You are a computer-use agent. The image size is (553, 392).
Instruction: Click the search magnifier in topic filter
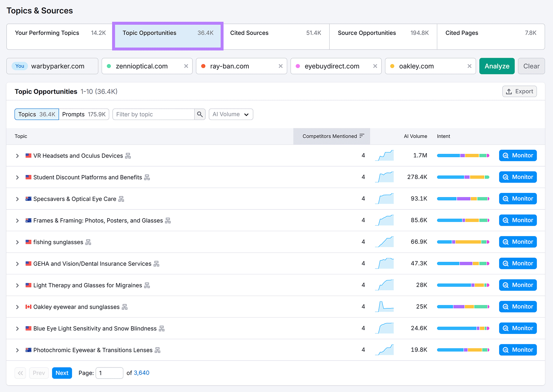pyautogui.click(x=200, y=114)
